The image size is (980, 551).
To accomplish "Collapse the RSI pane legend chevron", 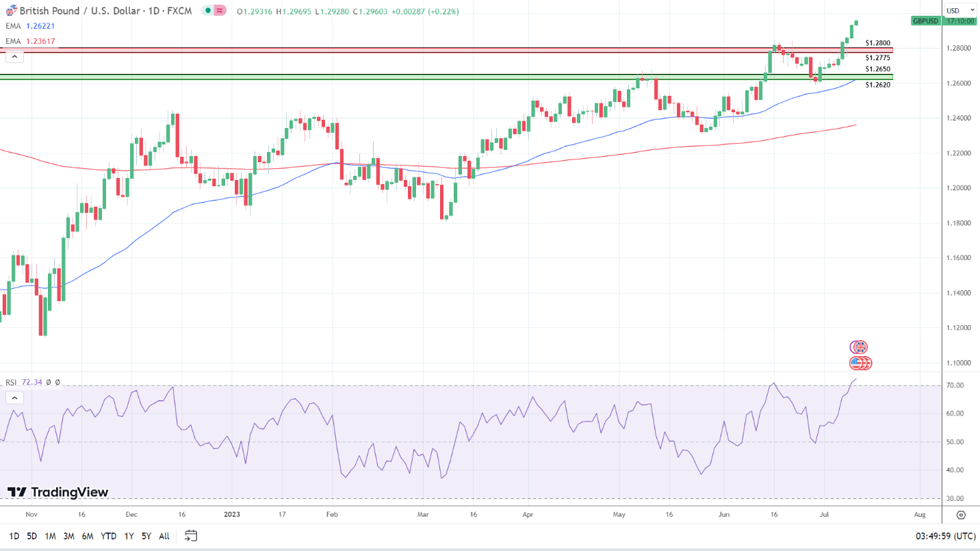I will pos(14,398).
